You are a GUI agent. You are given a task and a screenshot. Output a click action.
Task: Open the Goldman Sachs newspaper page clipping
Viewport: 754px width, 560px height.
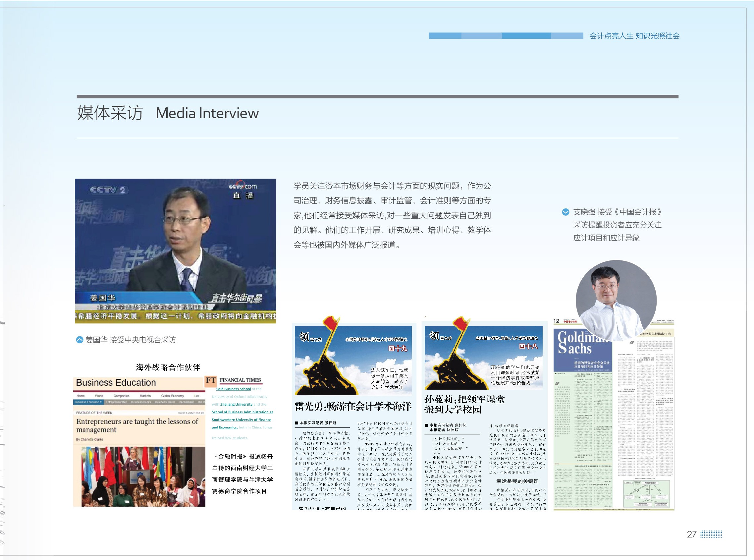(614, 415)
